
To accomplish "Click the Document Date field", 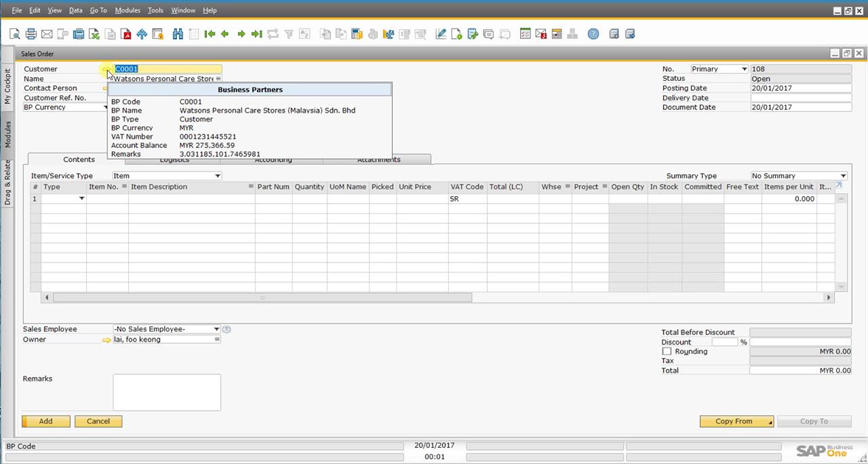I will tap(801, 107).
